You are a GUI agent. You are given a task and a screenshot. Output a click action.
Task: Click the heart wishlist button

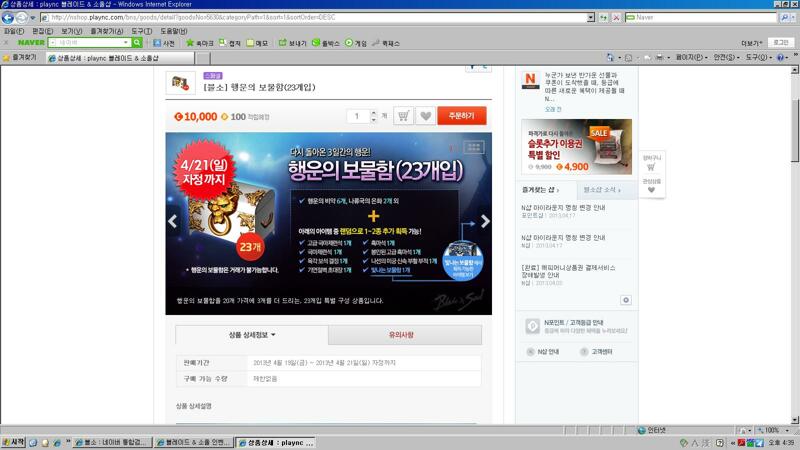coord(426,116)
